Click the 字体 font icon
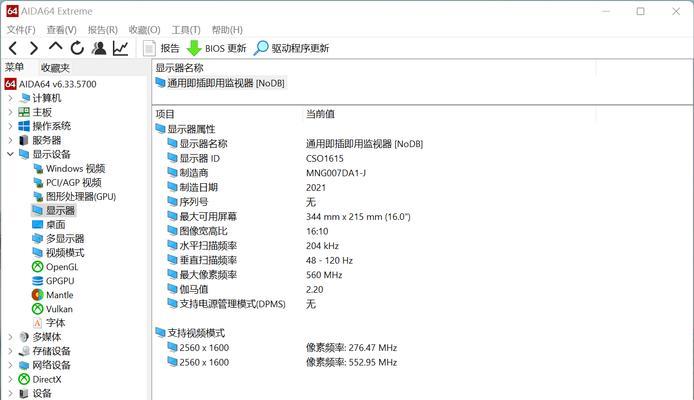The width and height of the screenshot is (694, 400). coord(38,323)
